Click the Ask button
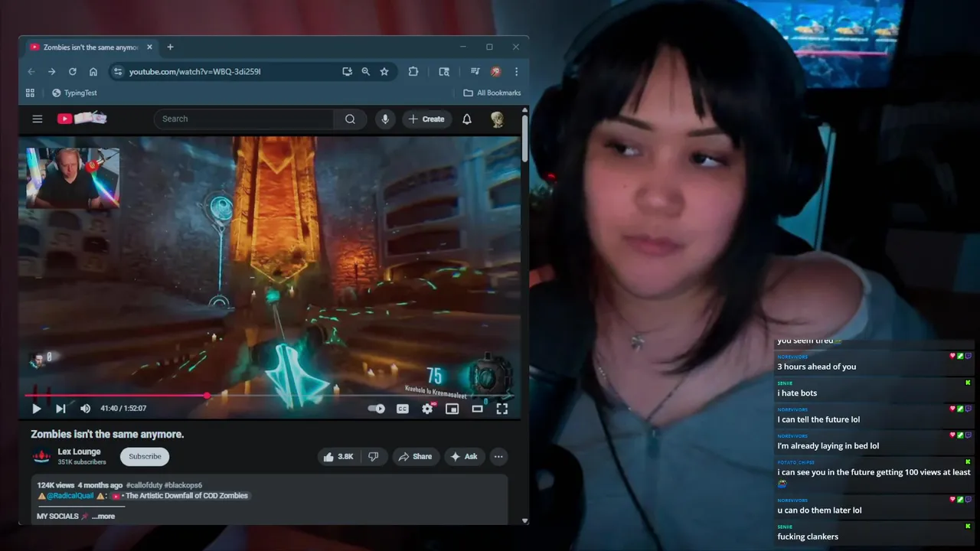This screenshot has width=980, height=551. (x=464, y=456)
